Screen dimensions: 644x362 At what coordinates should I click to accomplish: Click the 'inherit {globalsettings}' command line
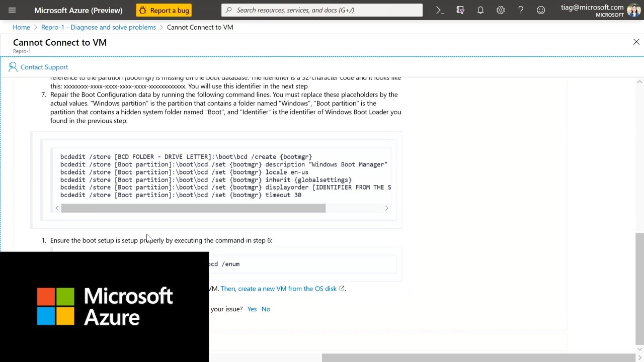pos(206,179)
